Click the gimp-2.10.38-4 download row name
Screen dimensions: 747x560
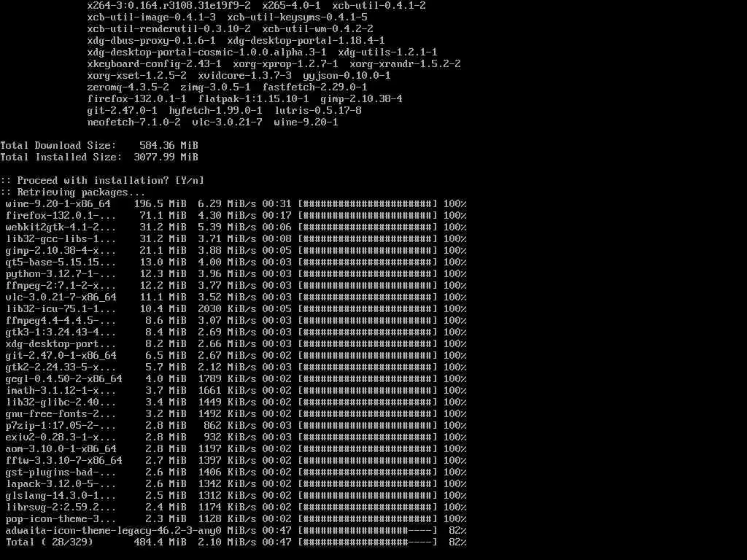(61, 251)
